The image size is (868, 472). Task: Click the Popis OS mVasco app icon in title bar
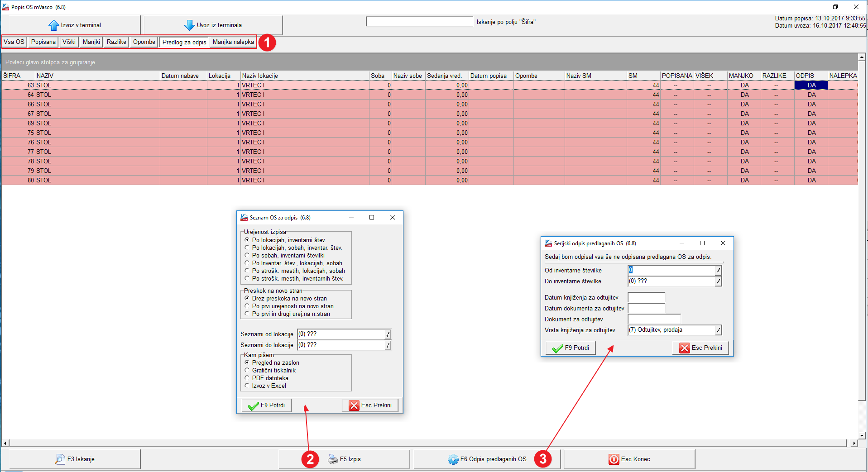pos(5,7)
